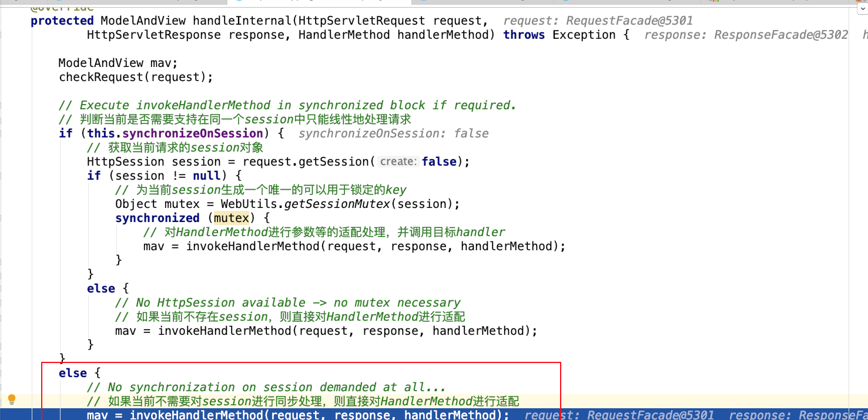Click the comment 对HandlerMethod进行参数等的适配处理

point(324,232)
